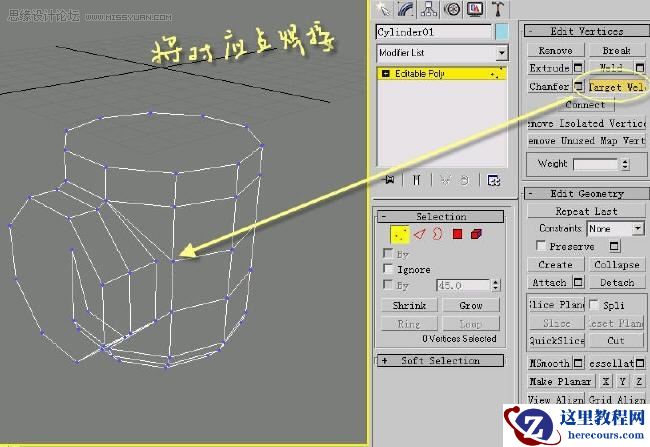
Task: Select Polygon sub-object level icon
Action: pyautogui.click(x=457, y=234)
